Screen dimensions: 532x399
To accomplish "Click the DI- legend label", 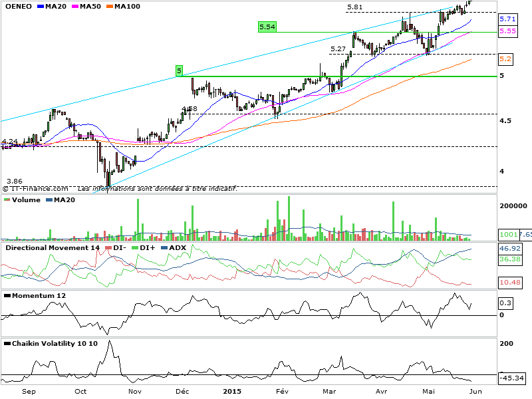I will (x=120, y=247).
